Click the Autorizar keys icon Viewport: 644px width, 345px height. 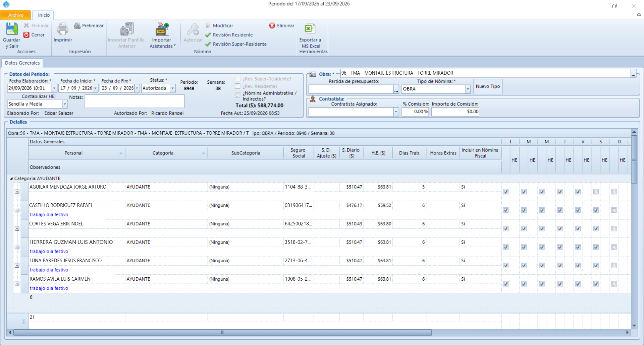click(x=193, y=29)
